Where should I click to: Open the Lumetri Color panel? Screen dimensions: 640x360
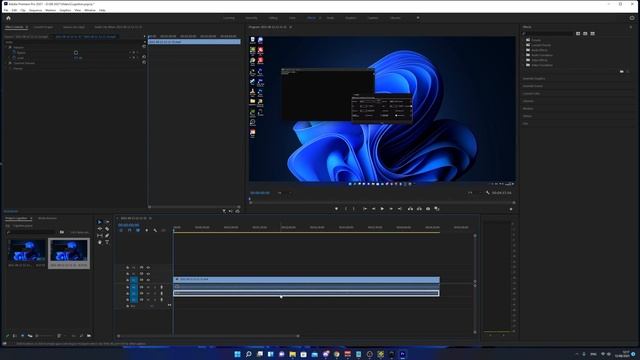coord(531,93)
